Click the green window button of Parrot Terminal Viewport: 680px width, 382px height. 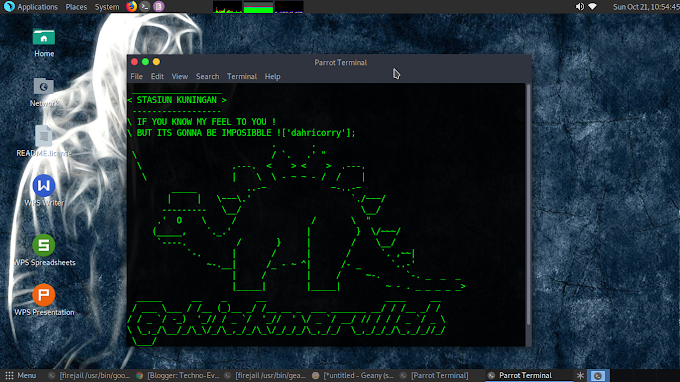coord(145,62)
